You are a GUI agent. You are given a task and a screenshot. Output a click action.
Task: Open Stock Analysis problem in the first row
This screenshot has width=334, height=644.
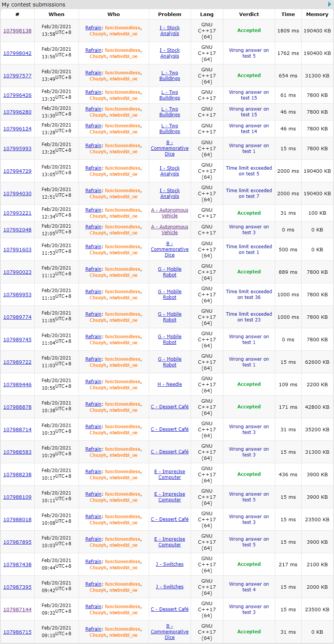click(170, 31)
